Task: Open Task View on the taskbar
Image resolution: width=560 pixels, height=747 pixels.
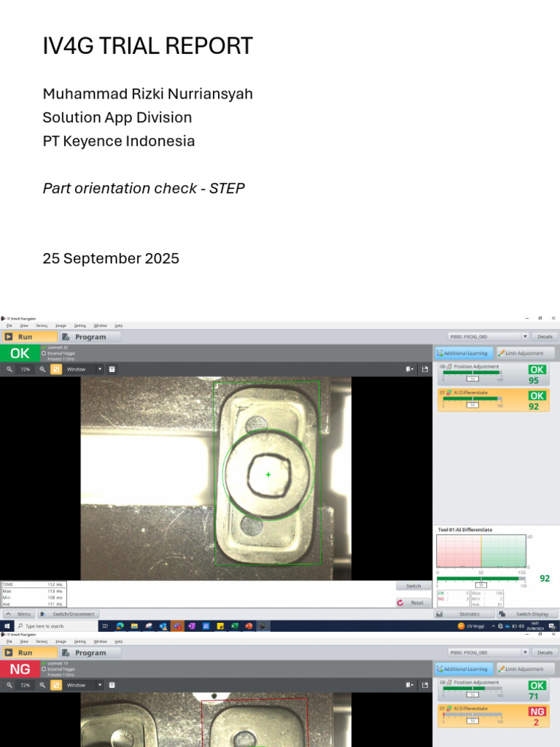Action: [105, 626]
